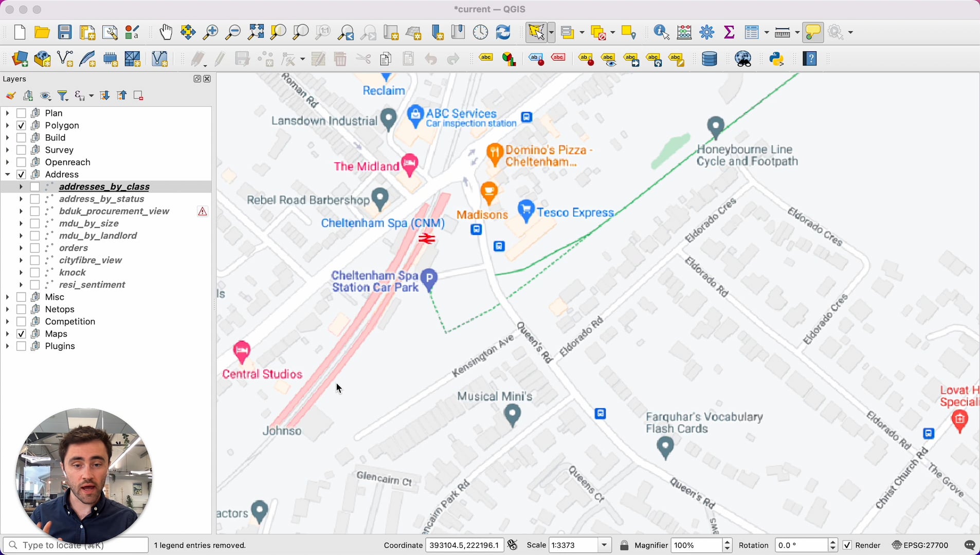Select the cityfibre_view layer
The image size is (980, 555).
[90, 261]
